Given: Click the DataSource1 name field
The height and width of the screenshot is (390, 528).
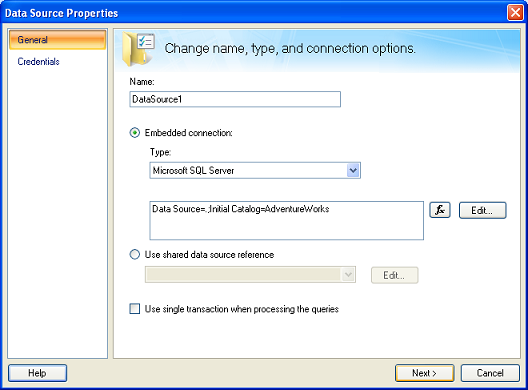Looking at the screenshot, I should pyautogui.click(x=235, y=99).
